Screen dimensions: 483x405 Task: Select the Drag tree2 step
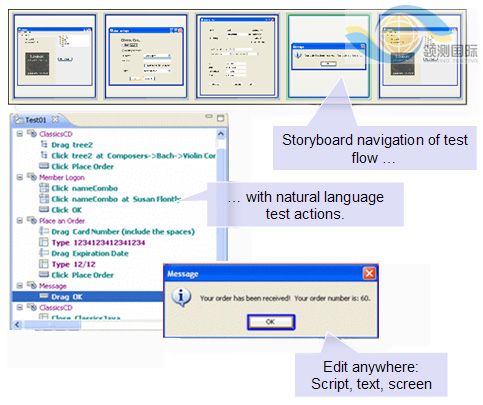(x=72, y=145)
